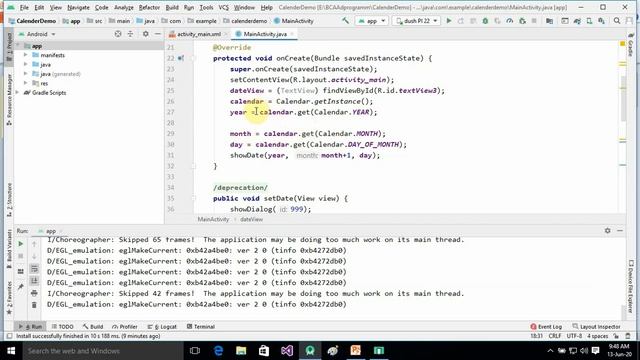
Task: Click the MainActivity breadcrumb in navigation bar
Action: 293,21
